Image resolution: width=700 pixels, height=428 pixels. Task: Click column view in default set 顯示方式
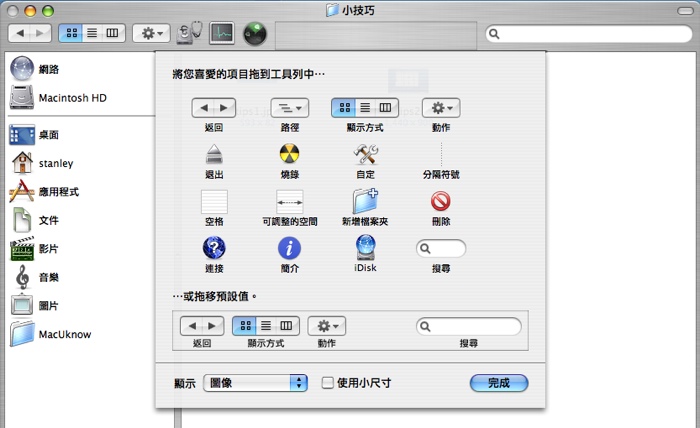point(287,326)
